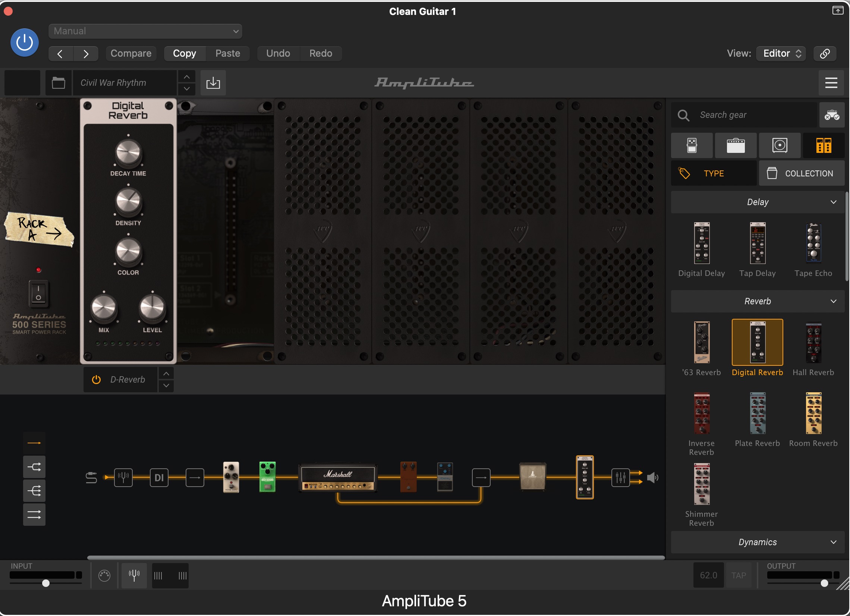Viewport: 850px width, 616px height.
Task: Select the Plate Reverb unit
Action: (758, 420)
